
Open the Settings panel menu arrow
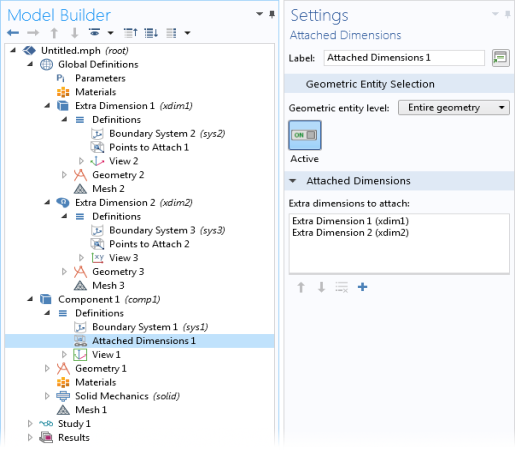pyautogui.click(x=495, y=14)
